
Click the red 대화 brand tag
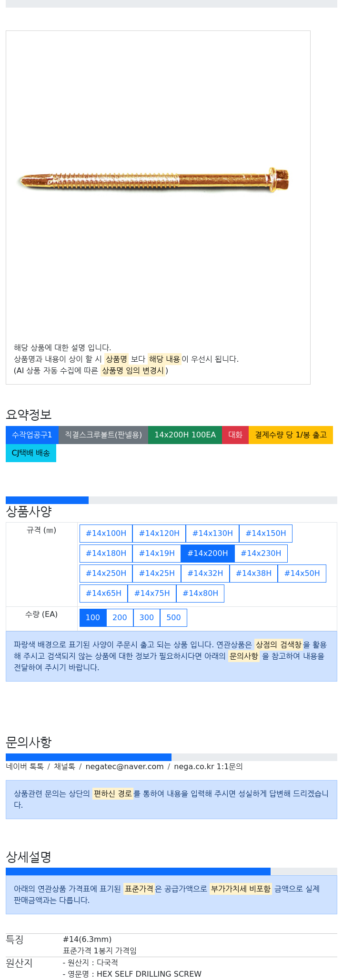pos(235,435)
